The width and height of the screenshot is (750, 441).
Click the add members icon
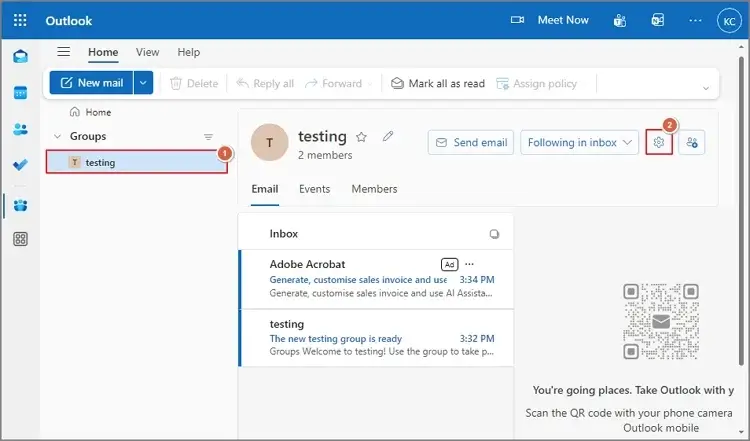click(692, 143)
